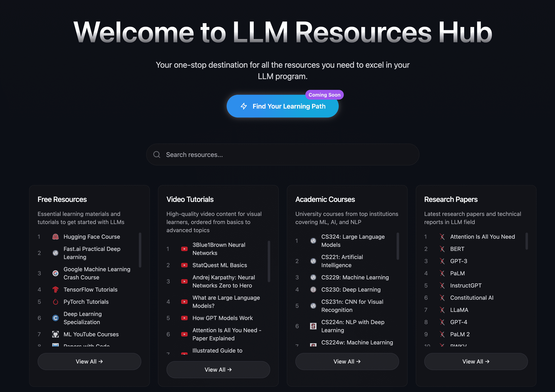Open CS229: Machine Learning course
This screenshot has height=392, width=555.
point(355,277)
